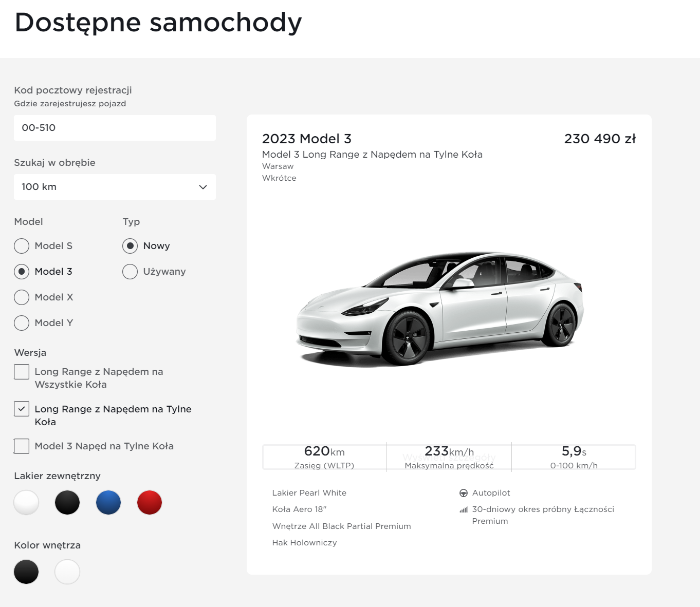The height and width of the screenshot is (607, 700).
Task: Choose the Model Y option
Action: click(x=22, y=323)
